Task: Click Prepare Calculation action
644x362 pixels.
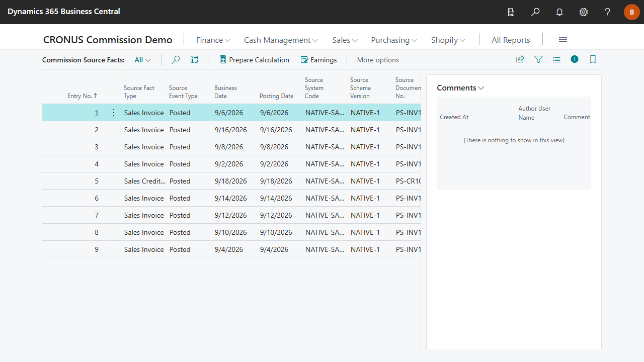Action: coord(254,60)
